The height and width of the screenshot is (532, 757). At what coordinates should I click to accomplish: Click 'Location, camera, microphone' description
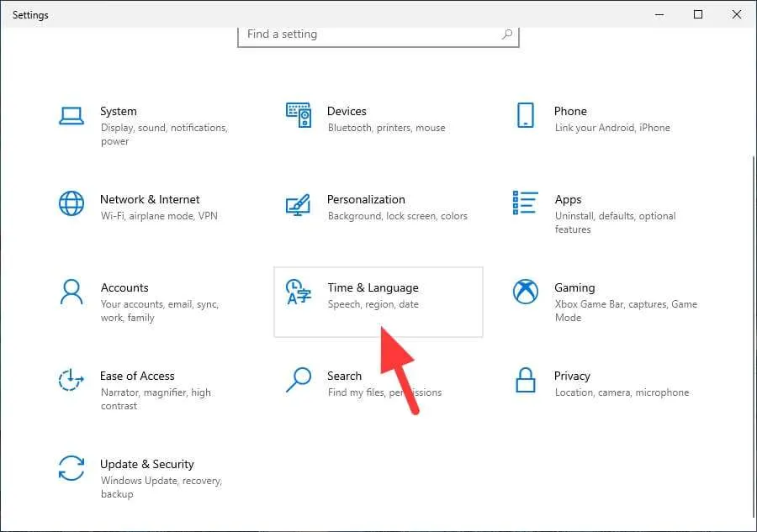point(622,392)
